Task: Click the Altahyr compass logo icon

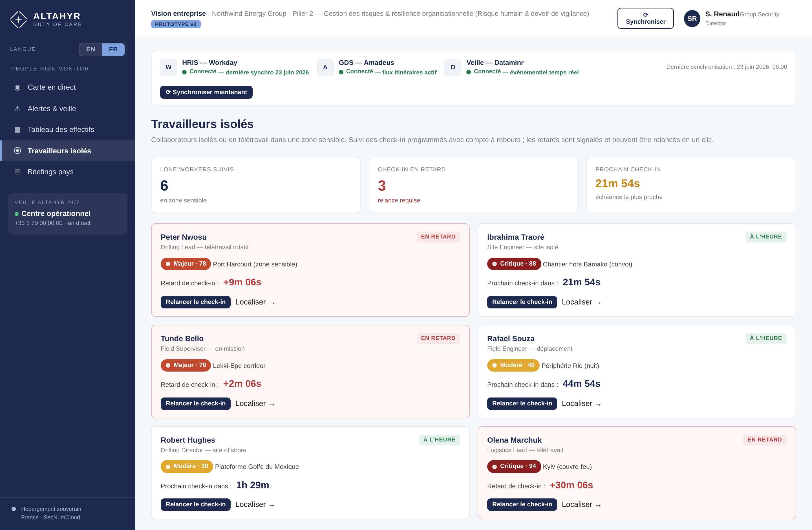Action: point(18,19)
